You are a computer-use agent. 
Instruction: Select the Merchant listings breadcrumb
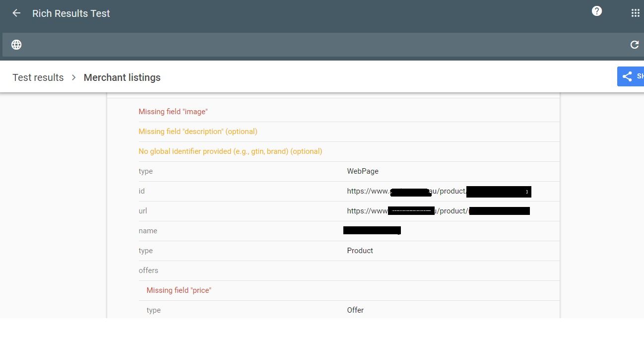click(122, 77)
